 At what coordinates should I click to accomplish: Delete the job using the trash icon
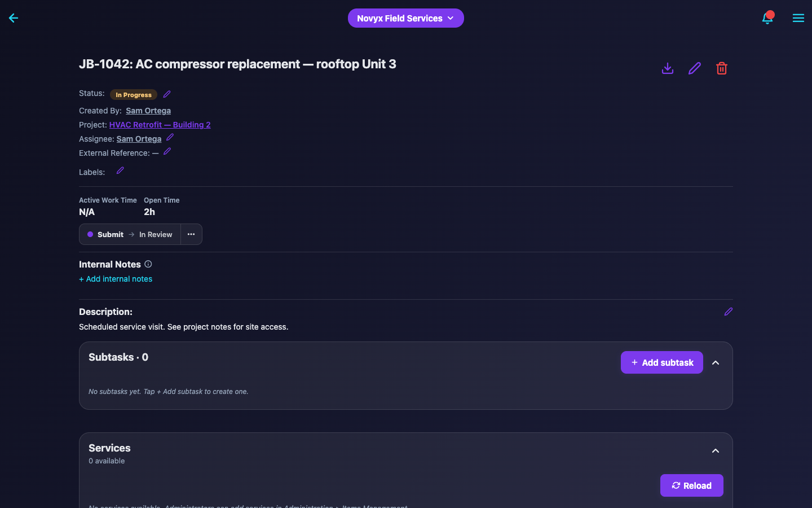point(722,68)
